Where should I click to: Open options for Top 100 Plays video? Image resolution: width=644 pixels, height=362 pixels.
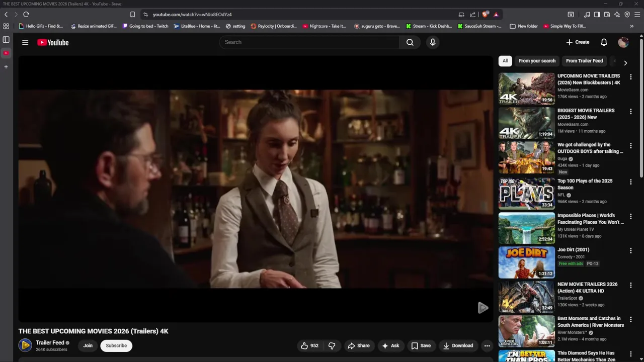[630, 182]
